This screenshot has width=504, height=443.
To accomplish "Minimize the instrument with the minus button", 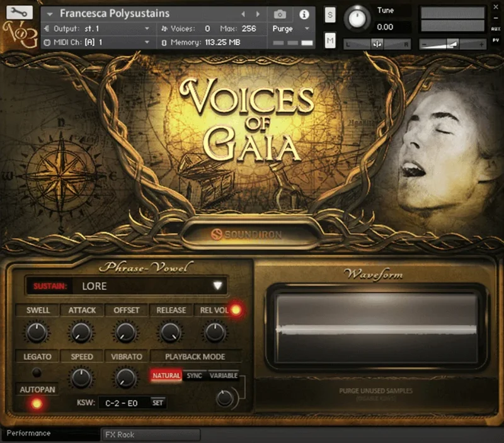I will pyautogui.click(x=496, y=18).
